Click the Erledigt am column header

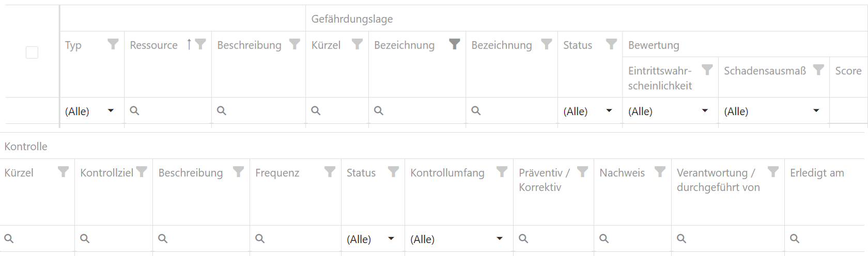click(x=817, y=173)
